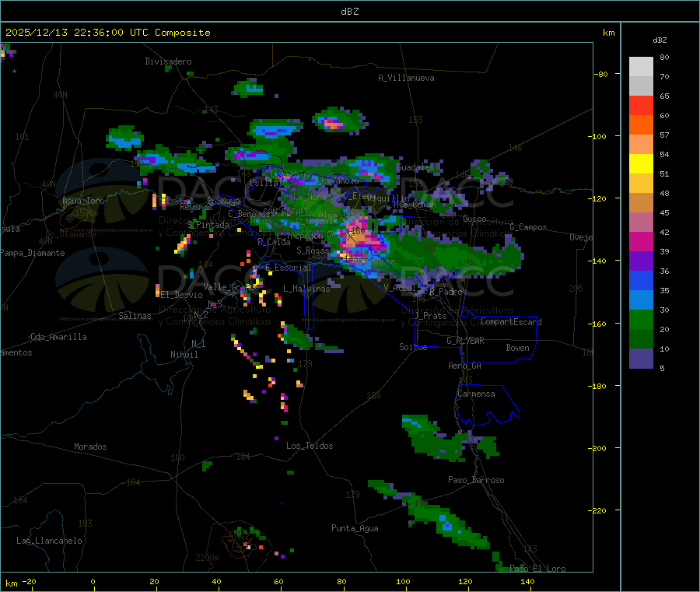Image resolution: width=700 pixels, height=592 pixels.
Task: Click the Agua_Toro location label
Action: (83, 201)
